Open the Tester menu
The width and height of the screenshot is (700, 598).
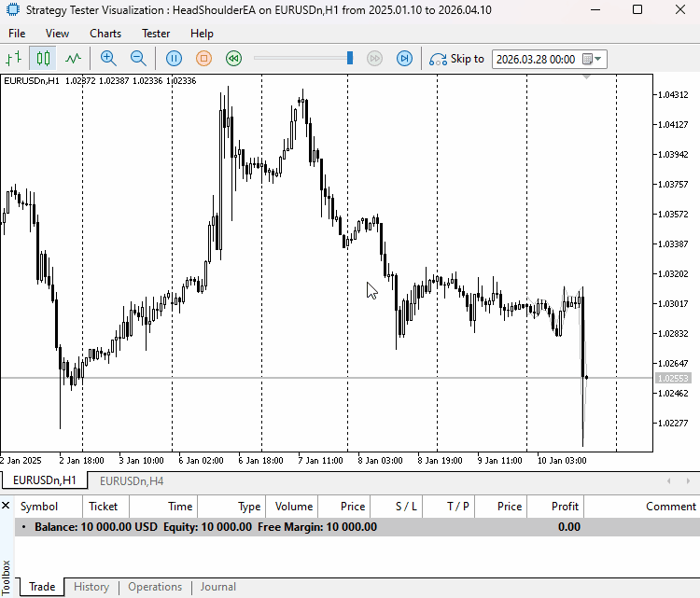tap(156, 34)
